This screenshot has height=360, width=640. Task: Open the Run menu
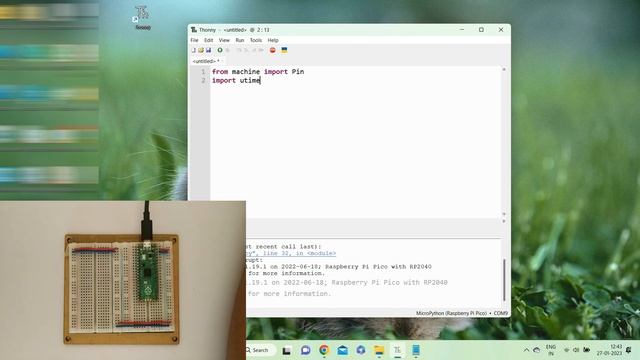[x=240, y=40]
